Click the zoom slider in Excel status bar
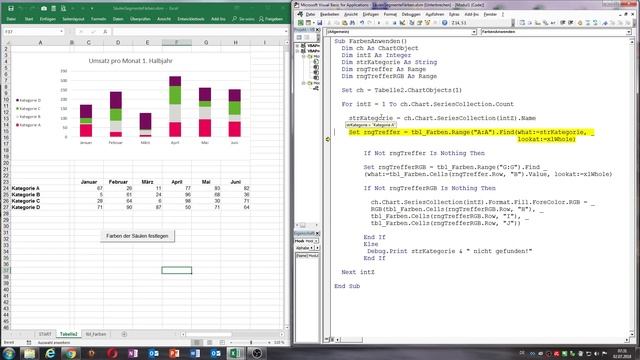 click(x=251, y=342)
